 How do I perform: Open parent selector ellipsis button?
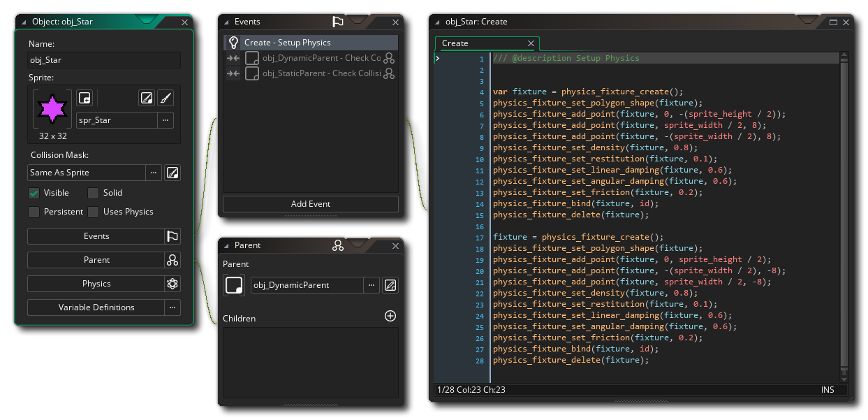pyautogui.click(x=372, y=285)
